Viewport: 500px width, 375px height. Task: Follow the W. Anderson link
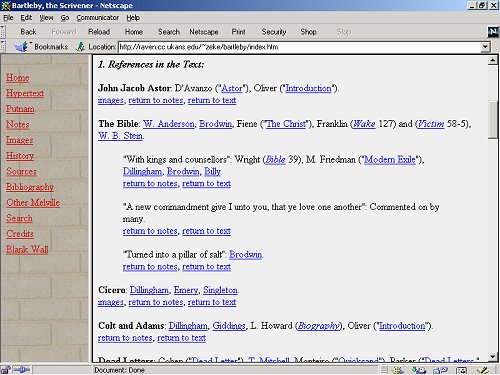click(169, 124)
